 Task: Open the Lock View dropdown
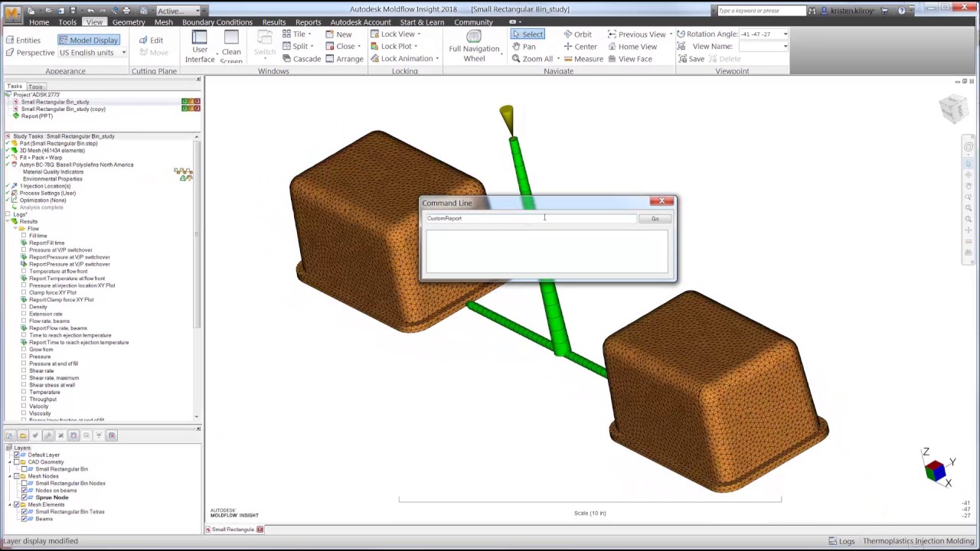pos(396,34)
